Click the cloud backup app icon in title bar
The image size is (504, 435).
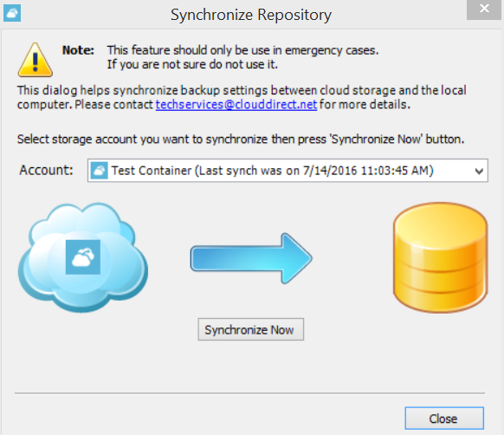pos(12,13)
